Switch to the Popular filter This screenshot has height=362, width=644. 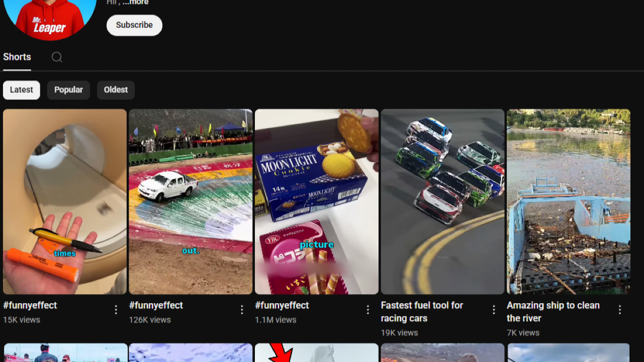point(68,89)
